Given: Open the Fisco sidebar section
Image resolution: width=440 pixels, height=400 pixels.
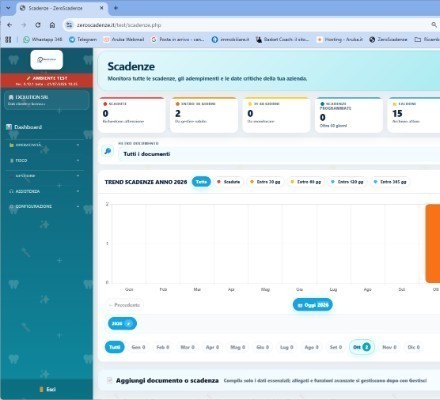Looking at the screenshot, I should [x=45, y=160].
